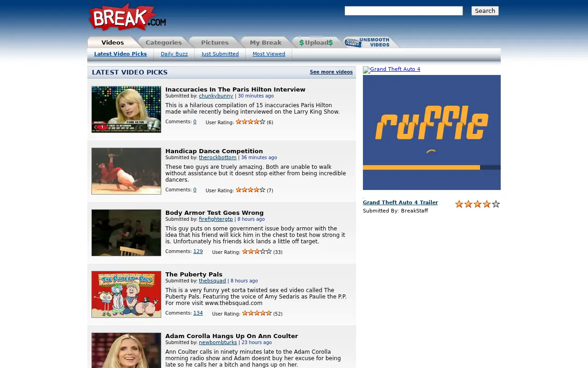Open The Puberty Pals title link
This screenshot has height=368, width=588.
point(194,274)
